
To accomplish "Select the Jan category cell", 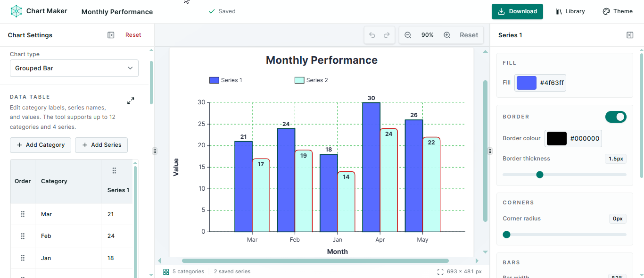I will click(x=68, y=258).
